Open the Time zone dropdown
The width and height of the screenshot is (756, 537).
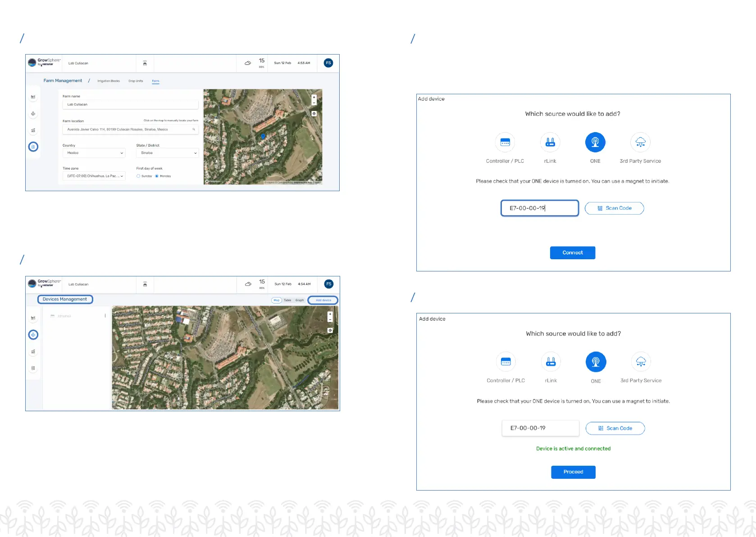click(x=94, y=176)
